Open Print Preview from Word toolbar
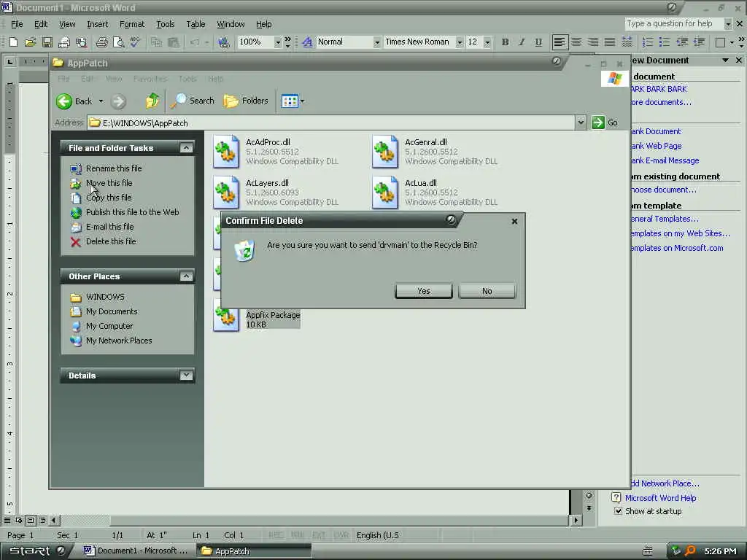Viewport: 747px width, 560px height. tap(119, 42)
